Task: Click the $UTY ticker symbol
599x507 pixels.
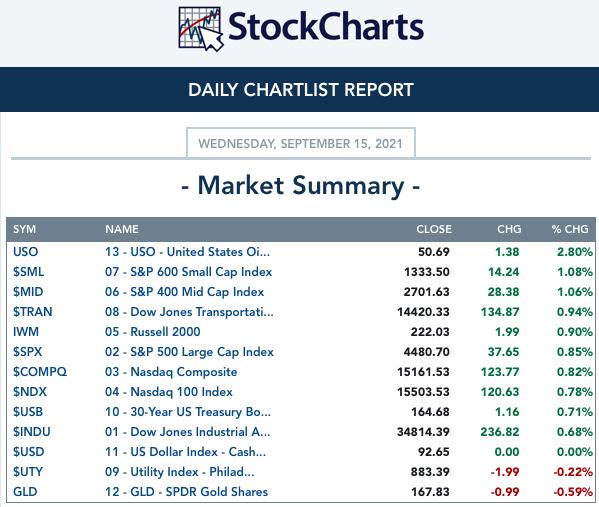Action: [x=28, y=472]
